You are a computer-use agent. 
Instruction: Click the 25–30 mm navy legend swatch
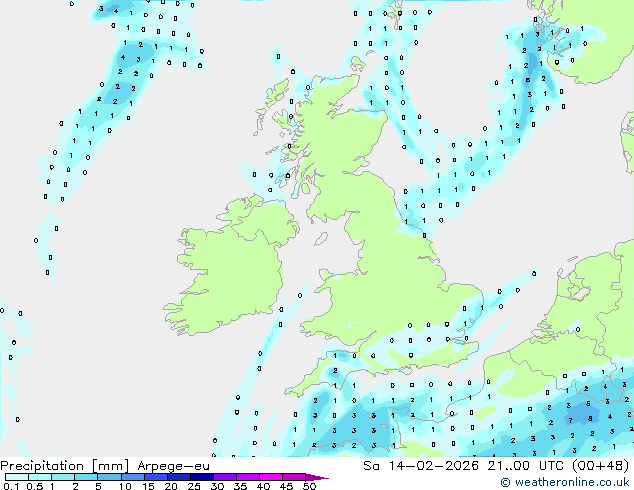coord(201,477)
